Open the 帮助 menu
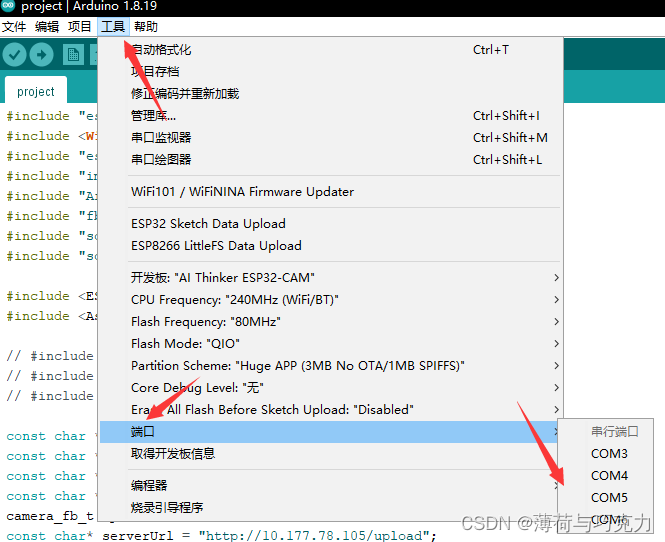Screen dimensions: 665x542 click(145, 27)
